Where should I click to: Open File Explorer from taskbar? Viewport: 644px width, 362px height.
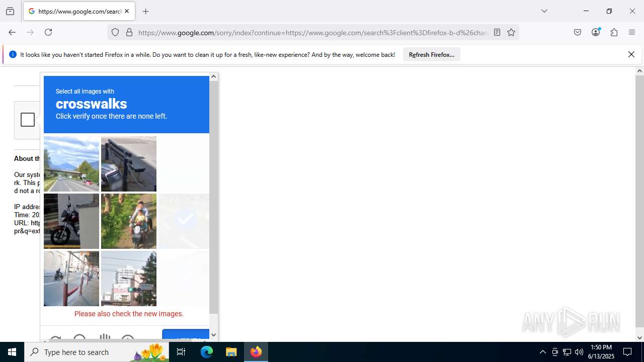pos(231,352)
